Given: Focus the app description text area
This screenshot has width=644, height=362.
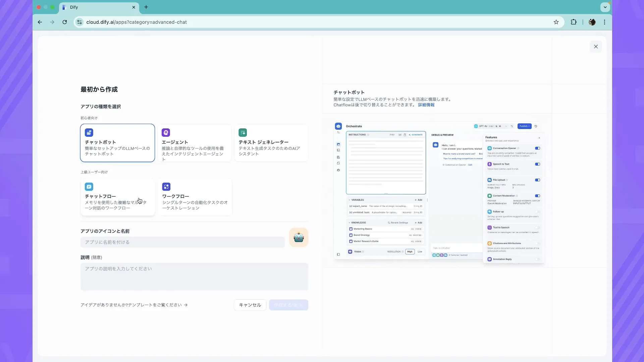Looking at the screenshot, I should (194, 277).
